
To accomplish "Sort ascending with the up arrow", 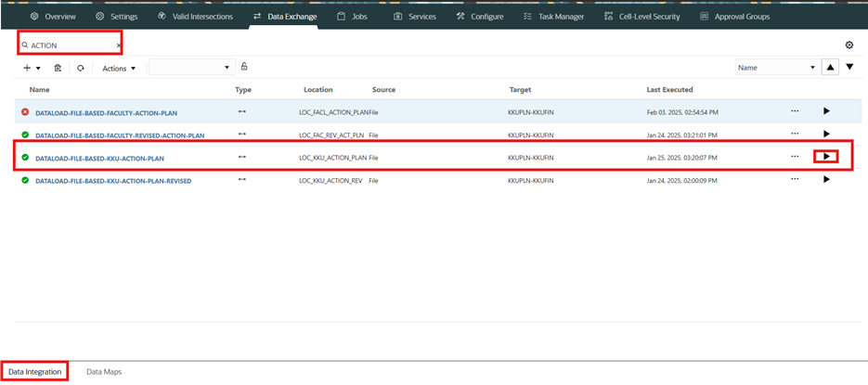I will coord(830,67).
